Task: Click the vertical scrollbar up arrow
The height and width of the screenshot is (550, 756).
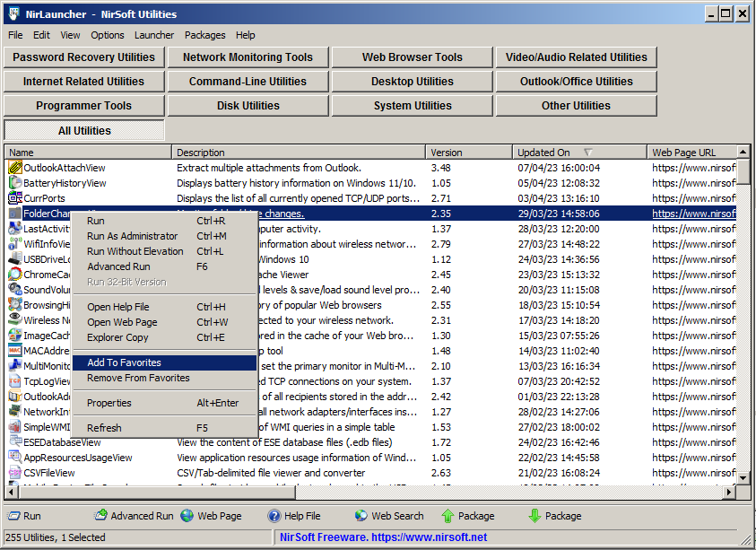Action: pyautogui.click(x=743, y=153)
